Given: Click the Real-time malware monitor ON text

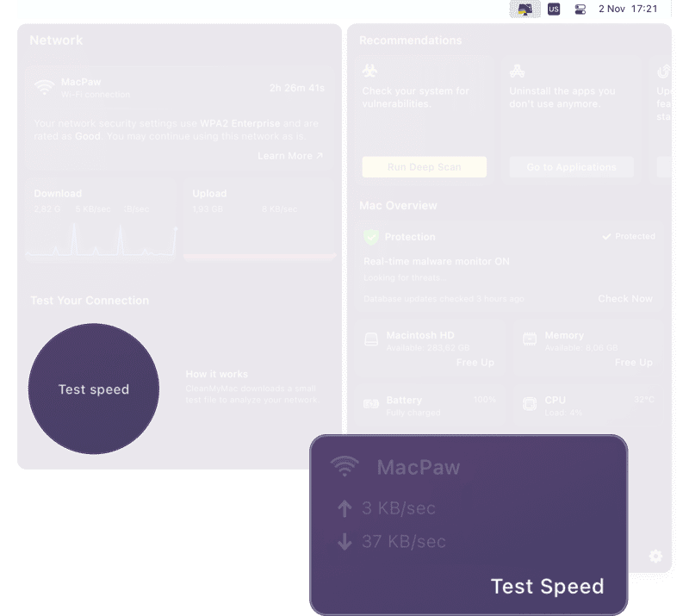Looking at the screenshot, I should click(437, 261).
